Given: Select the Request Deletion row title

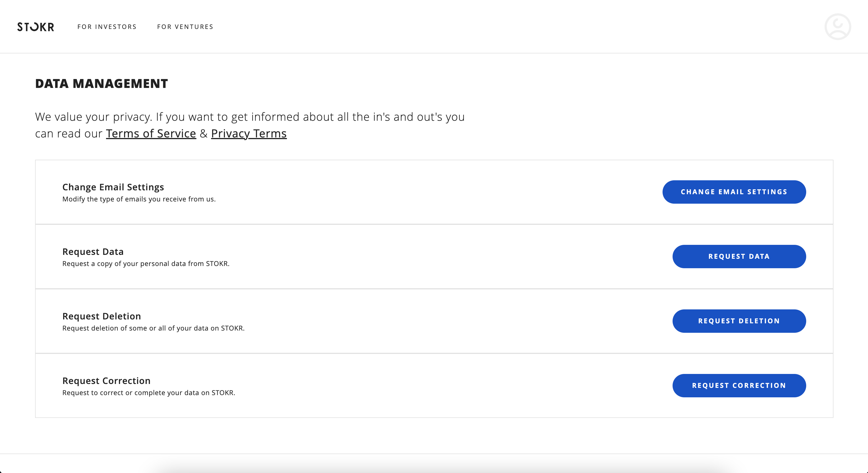Looking at the screenshot, I should pos(102,316).
